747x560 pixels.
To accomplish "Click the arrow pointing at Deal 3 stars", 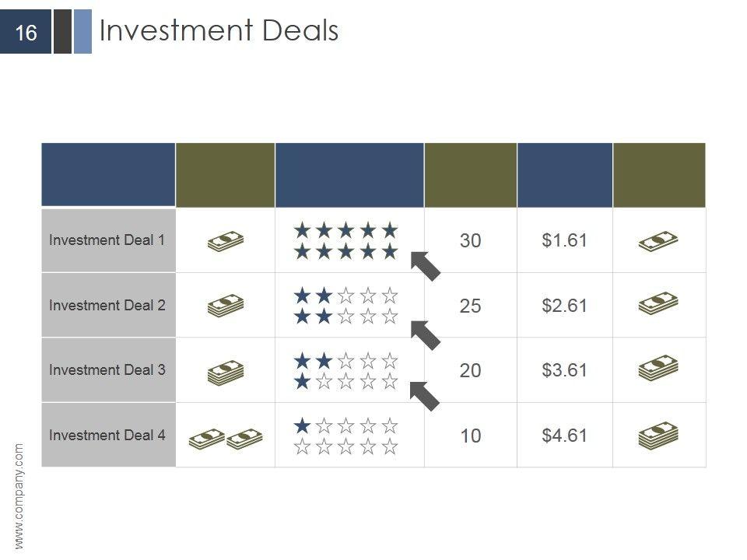I will [x=426, y=394].
